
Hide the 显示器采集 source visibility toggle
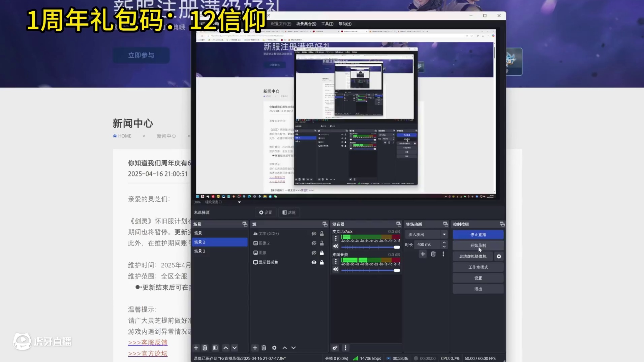click(314, 262)
